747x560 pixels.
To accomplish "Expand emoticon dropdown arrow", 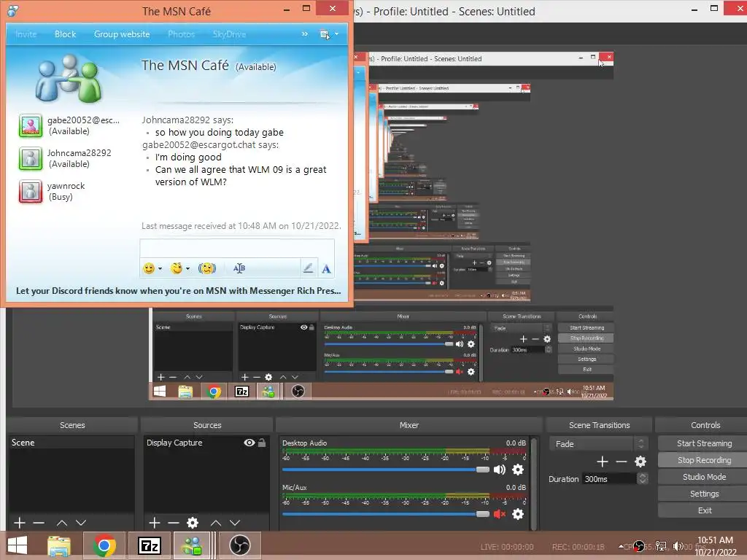I will point(160,268).
